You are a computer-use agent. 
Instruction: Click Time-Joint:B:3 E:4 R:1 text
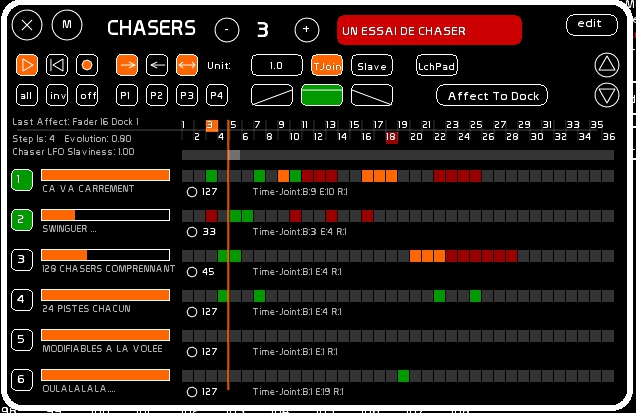299,232
